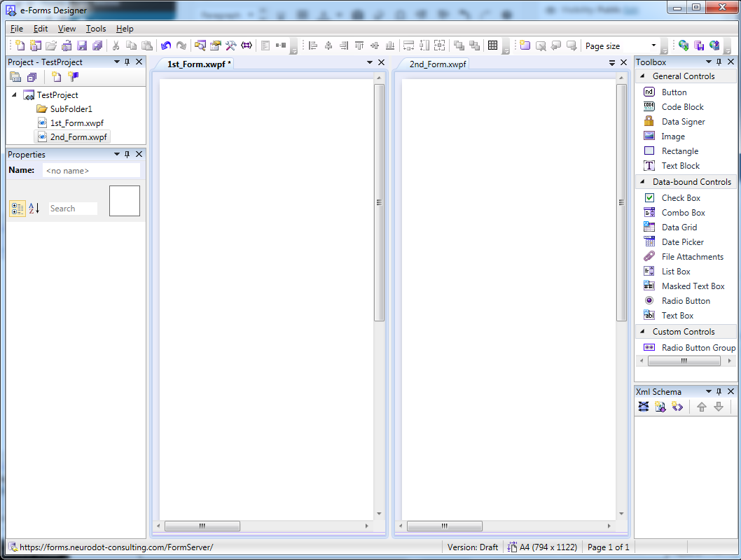Viewport: 741px width, 560px height.
Task: Click the Open folder toolbar icon
Action: [51, 45]
